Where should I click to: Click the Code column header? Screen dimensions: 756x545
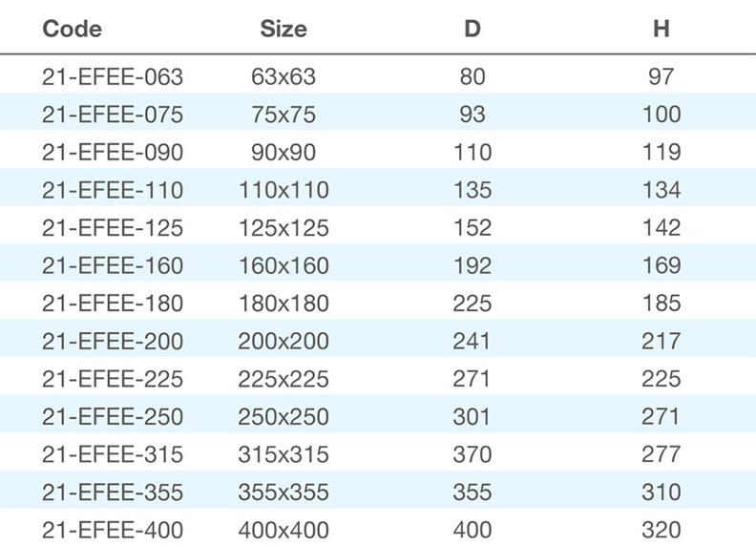(x=73, y=29)
